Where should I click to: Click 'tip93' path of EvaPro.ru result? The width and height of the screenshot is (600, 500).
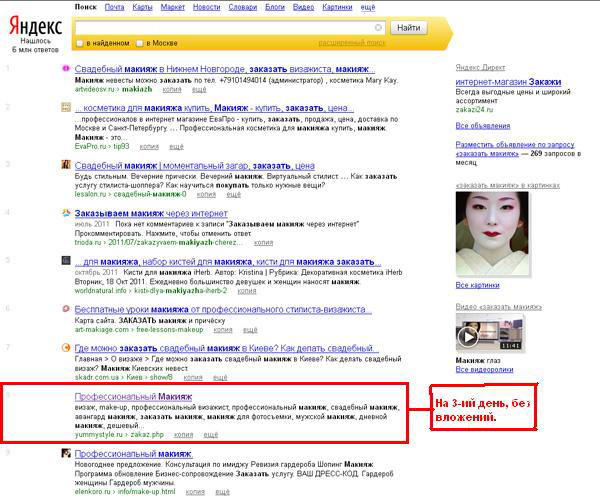tap(122, 147)
